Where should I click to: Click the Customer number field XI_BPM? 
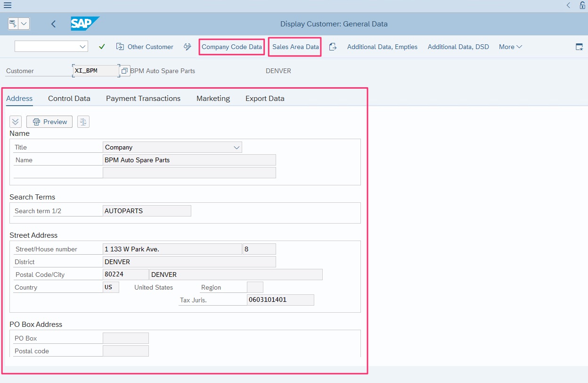(96, 71)
